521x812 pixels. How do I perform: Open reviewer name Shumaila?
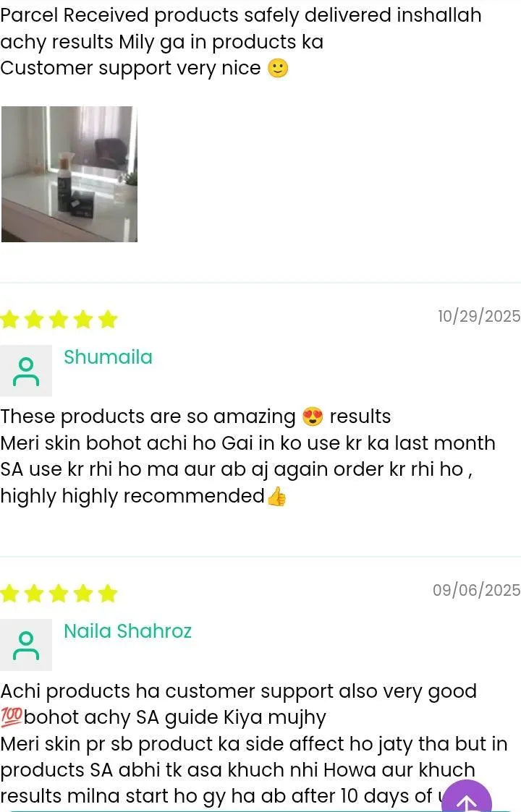tap(108, 357)
